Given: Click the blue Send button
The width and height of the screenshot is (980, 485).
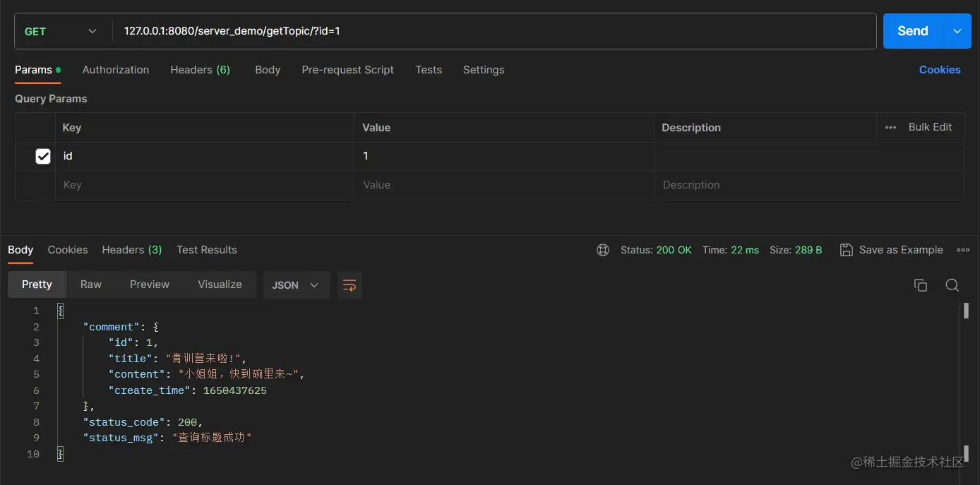Looking at the screenshot, I should (913, 31).
